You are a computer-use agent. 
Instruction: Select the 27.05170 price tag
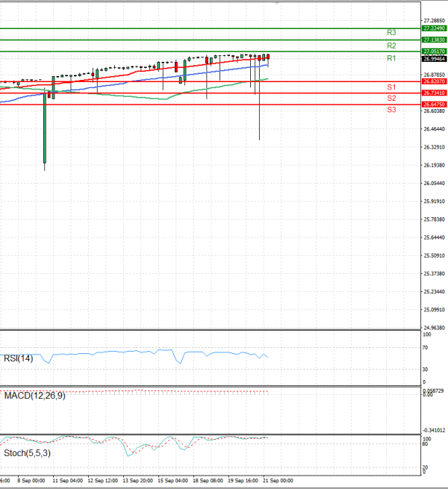pos(435,52)
